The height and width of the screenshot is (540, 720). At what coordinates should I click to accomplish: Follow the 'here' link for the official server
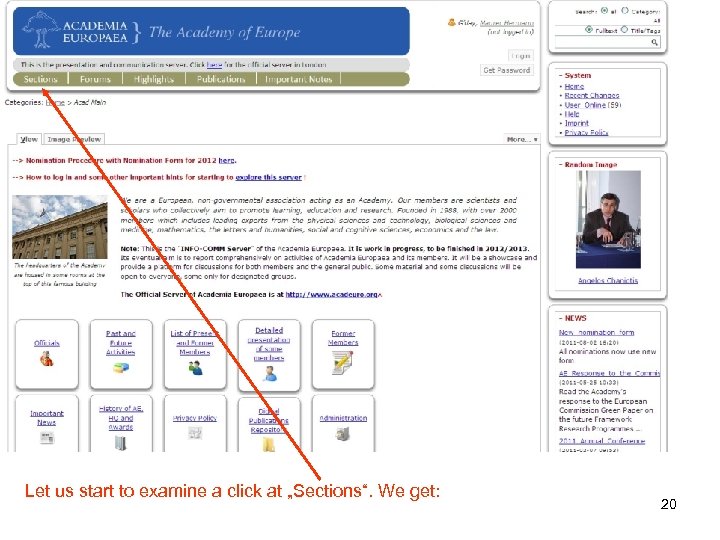214,65
